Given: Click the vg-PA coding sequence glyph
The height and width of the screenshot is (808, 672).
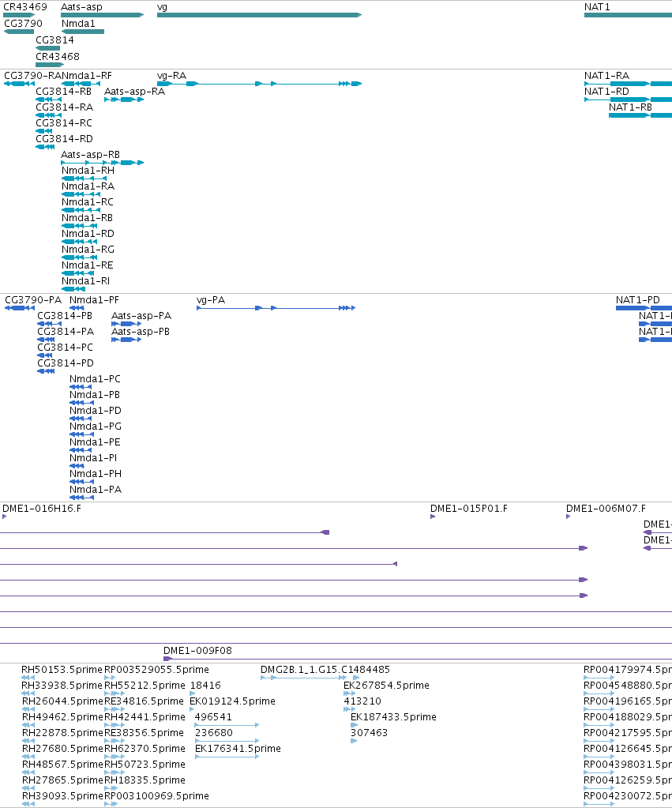Looking at the screenshot, I should (276, 308).
